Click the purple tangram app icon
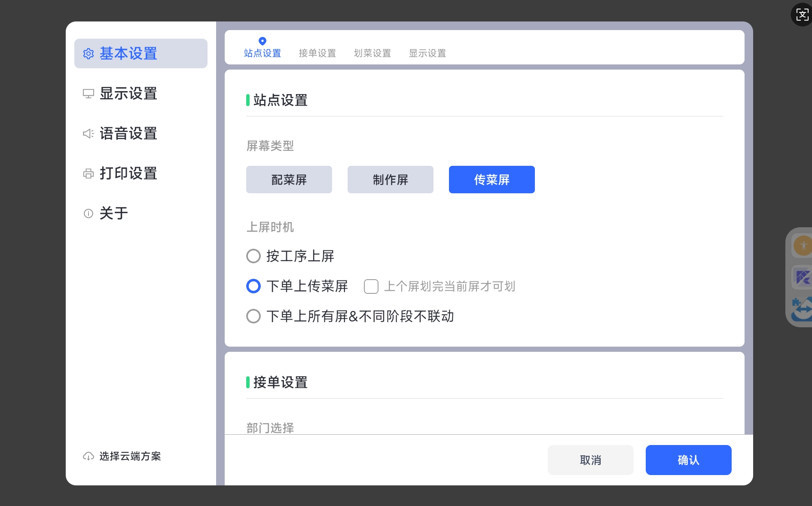812x506 pixels. pyautogui.click(x=803, y=277)
